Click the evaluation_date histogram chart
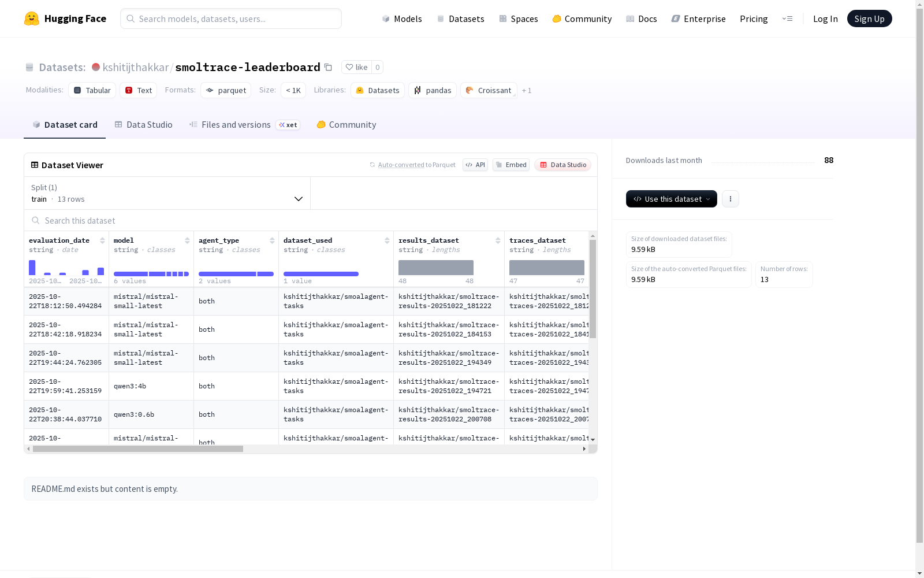The image size is (924, 578). tap(66, 268)
